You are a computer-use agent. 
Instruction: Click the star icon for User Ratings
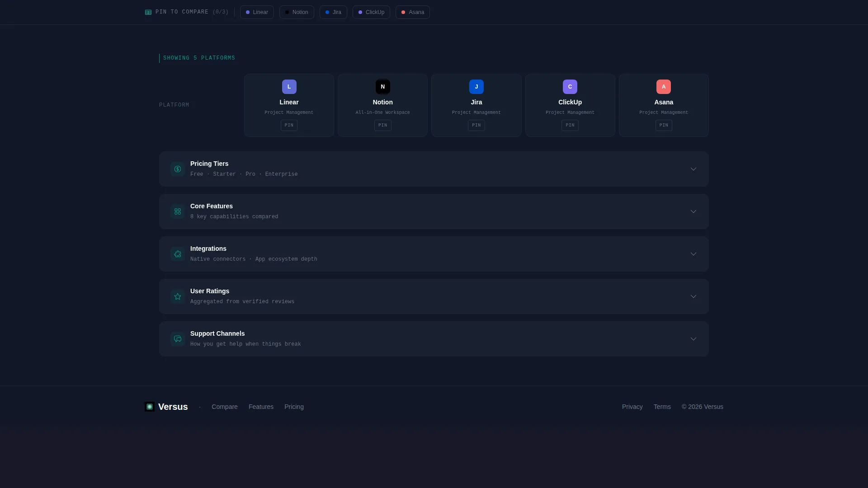pyautogui.click(x=178, y=296)
